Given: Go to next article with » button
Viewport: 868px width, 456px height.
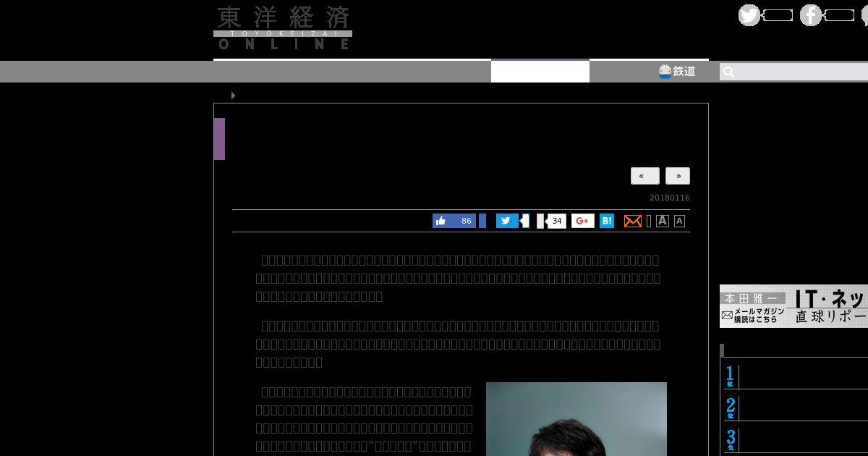Looking at the screenshot, I should coord(678,176).
